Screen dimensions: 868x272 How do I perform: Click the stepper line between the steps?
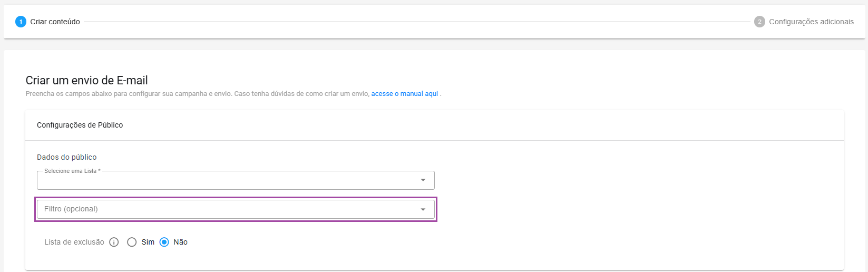416,22
